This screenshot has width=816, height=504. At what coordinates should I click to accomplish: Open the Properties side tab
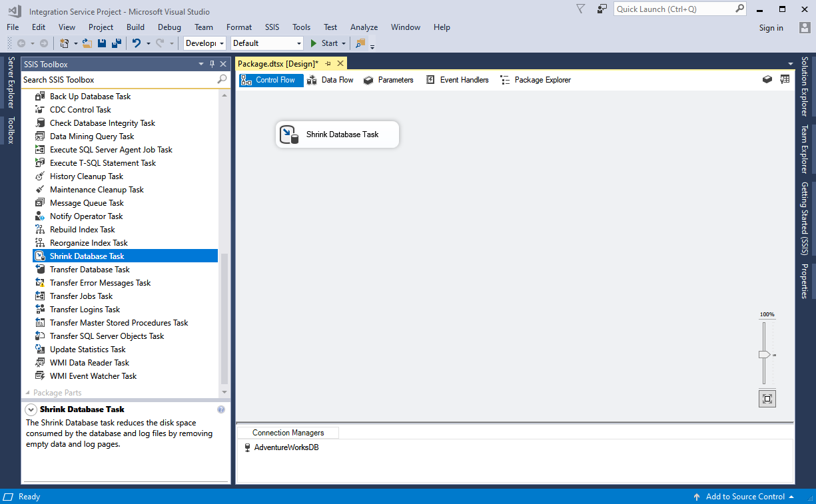pyautogui.click(x=805, y=281)
